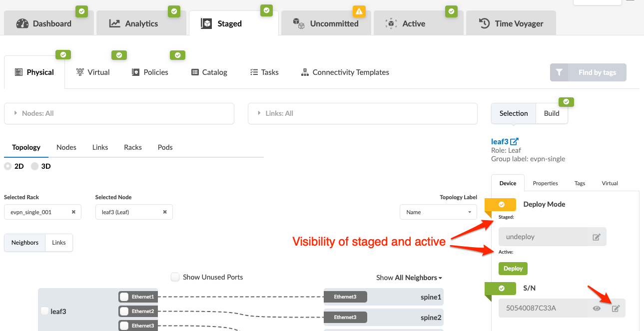Click the Find by tags button
The height and width of the screenshot is (331, 644).
pyautogui.click(x=588, y=72)
